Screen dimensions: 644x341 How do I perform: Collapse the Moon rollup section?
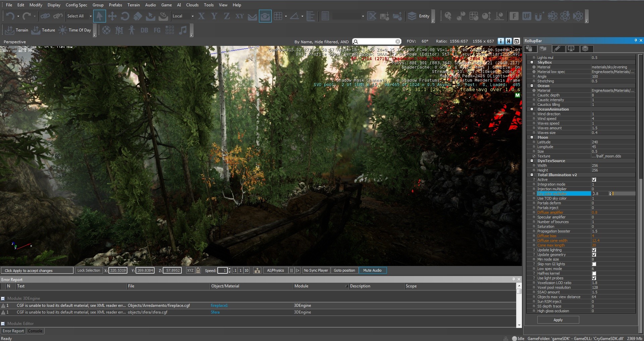coord(532,137)
